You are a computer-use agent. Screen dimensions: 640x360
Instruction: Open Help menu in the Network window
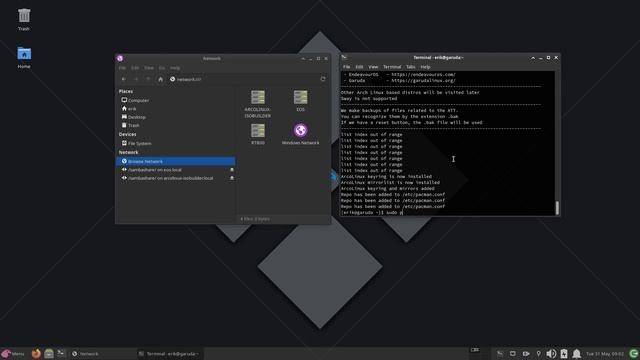[x=175, y=68]
